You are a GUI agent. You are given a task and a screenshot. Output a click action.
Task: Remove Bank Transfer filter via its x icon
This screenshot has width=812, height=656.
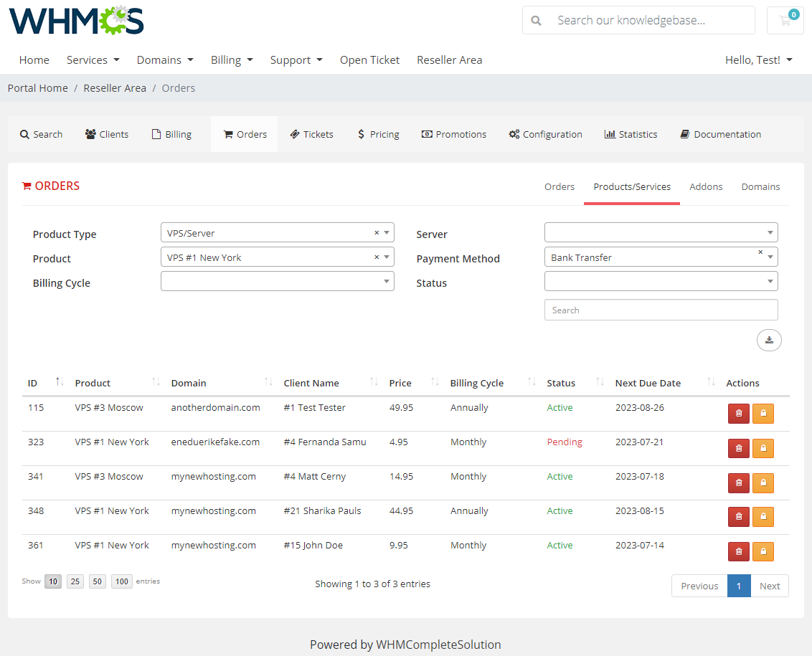(760, 252)
